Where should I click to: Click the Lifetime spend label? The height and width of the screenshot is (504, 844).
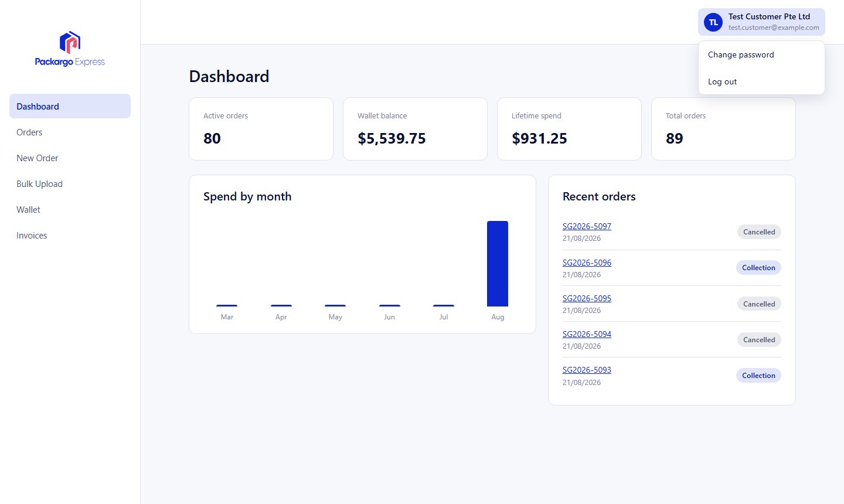[x=536, y=116]
